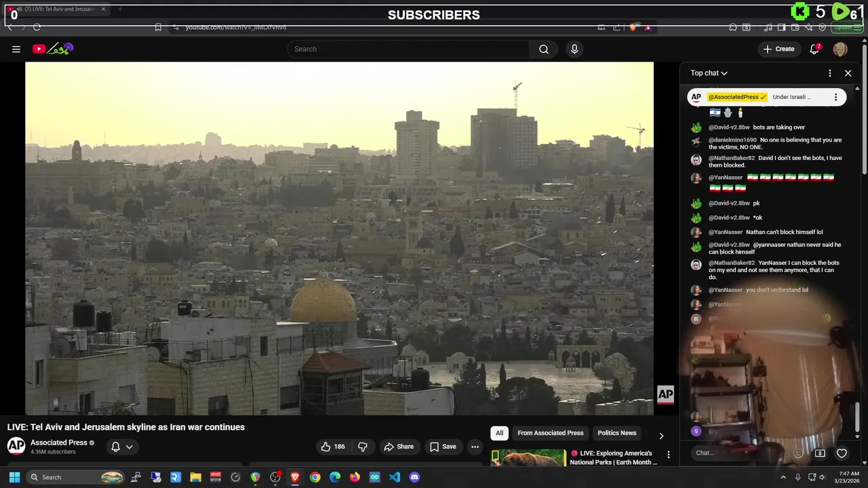Click the search magnifier button
The width and height of the screenshot is (868, 488).
pos(544,49)
